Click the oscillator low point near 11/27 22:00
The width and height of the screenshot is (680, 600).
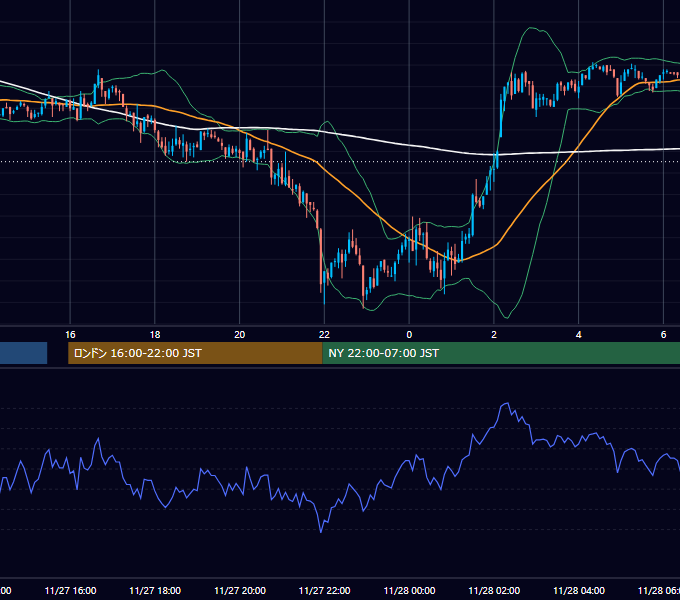(321, 532)
